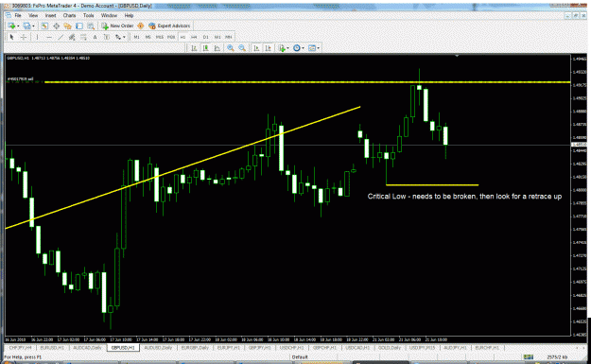Show the Data Window panel
This screenshot has width=591, height=364.
(x=56, y=26)
